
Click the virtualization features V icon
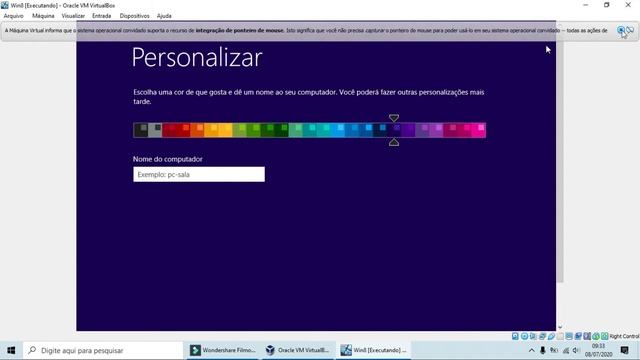(x=587, y=336)
